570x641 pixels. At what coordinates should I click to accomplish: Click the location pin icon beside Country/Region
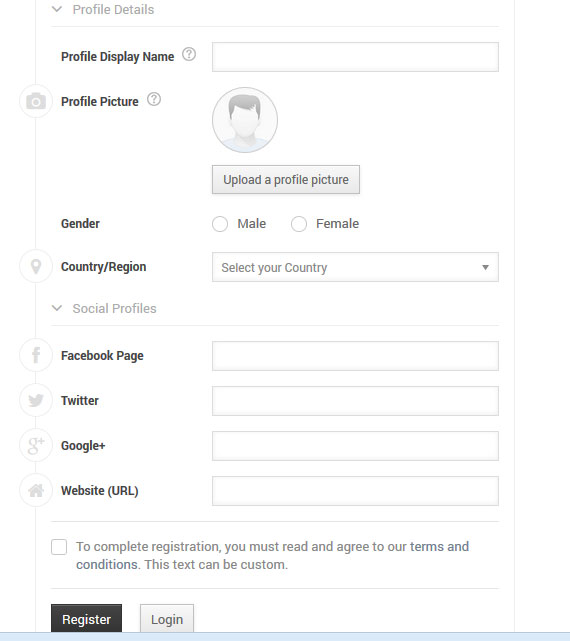[x=36, y=266]
